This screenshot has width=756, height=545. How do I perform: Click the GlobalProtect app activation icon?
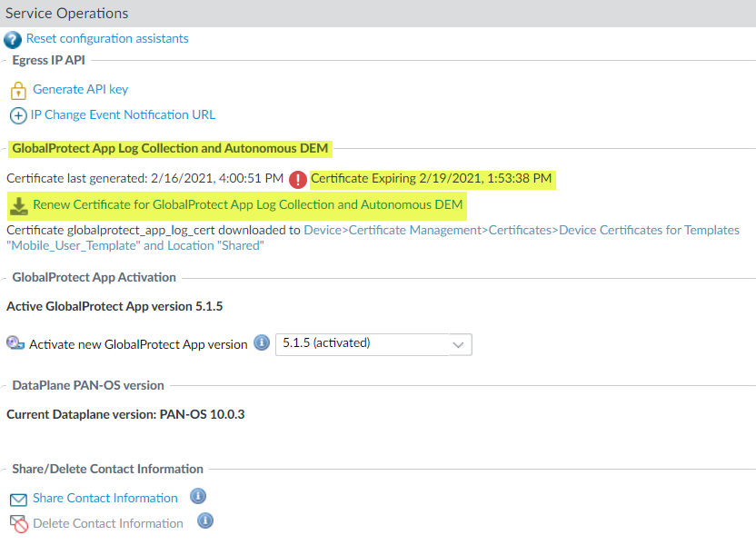pos(15,344)
